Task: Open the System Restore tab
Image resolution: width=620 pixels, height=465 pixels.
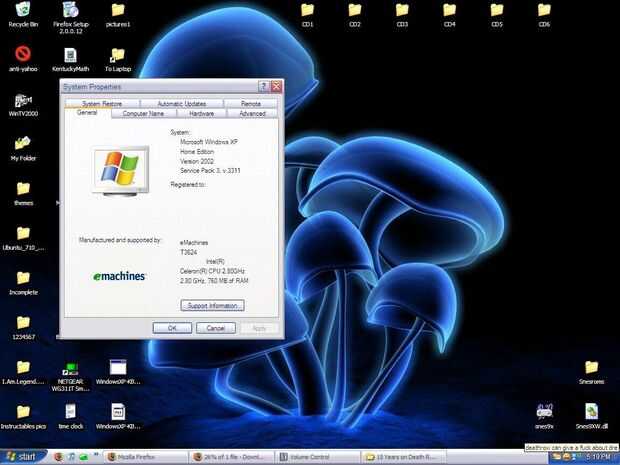Action: pyautogui.click(x=102, y=104)
